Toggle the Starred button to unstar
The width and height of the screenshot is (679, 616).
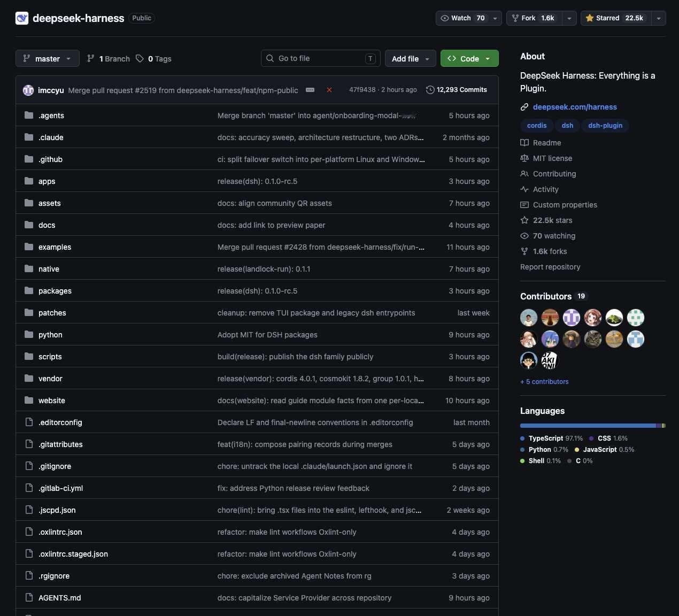click(616, 18)
